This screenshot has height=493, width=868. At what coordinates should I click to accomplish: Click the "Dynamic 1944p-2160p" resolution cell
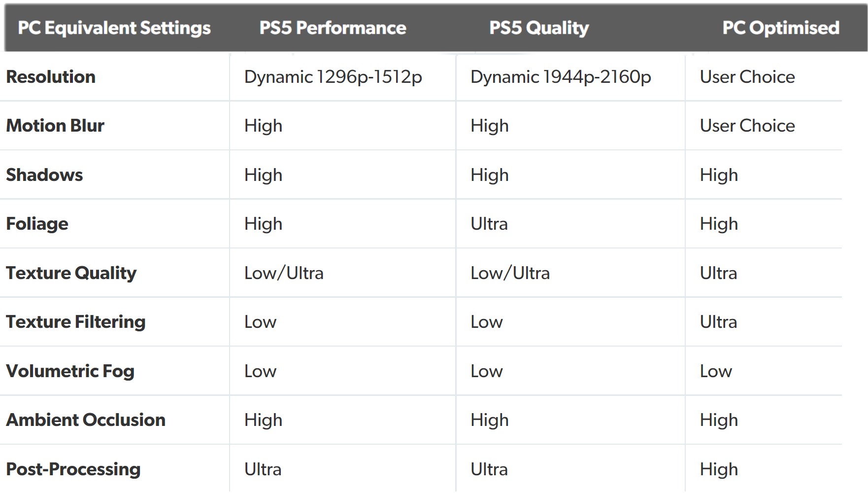pyautogui.click(x=561, y=77)
